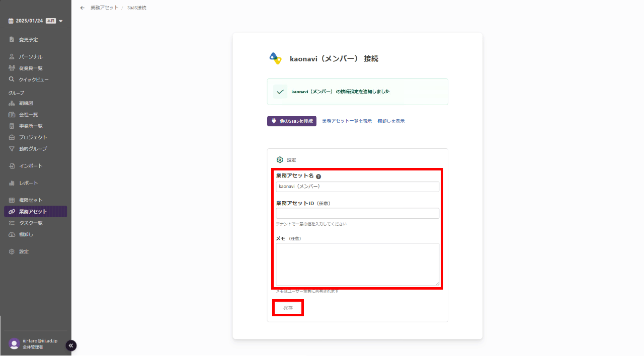The image size is (644, 356).
Task: Open the 2025/01/24 date dropdown
Action: [x=35, y=21]
